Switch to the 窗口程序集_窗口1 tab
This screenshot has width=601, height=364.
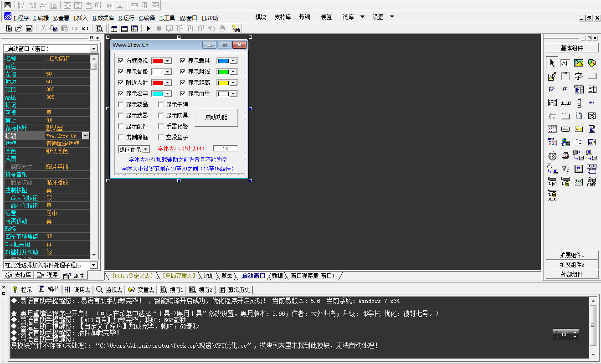coord(313,276)
